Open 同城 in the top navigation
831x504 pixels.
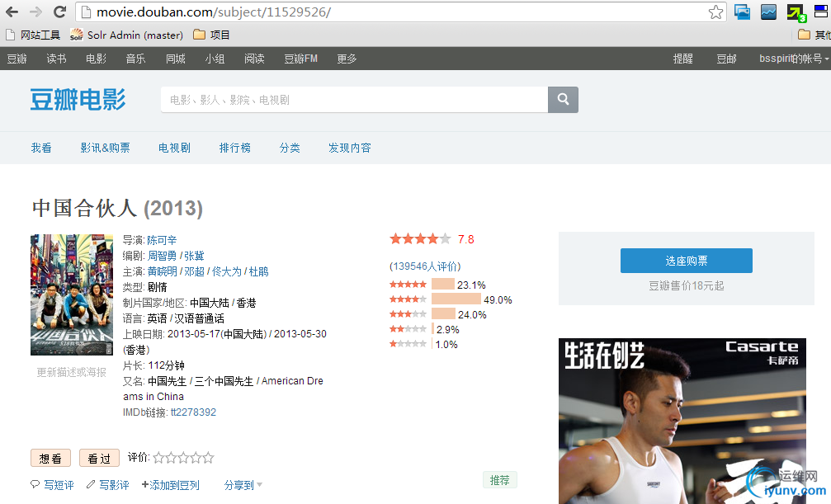(176, 59)
